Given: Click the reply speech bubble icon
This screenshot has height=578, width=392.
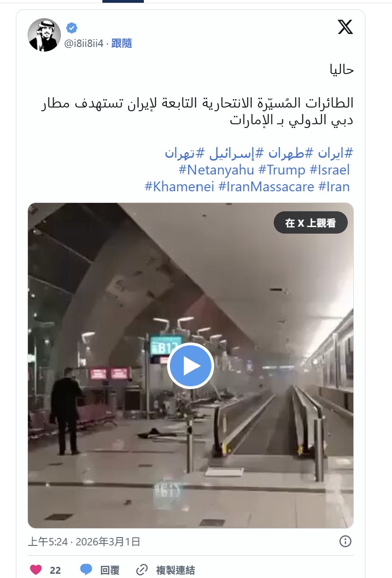Looking at the screenshot, I should (x=86, y=570).
